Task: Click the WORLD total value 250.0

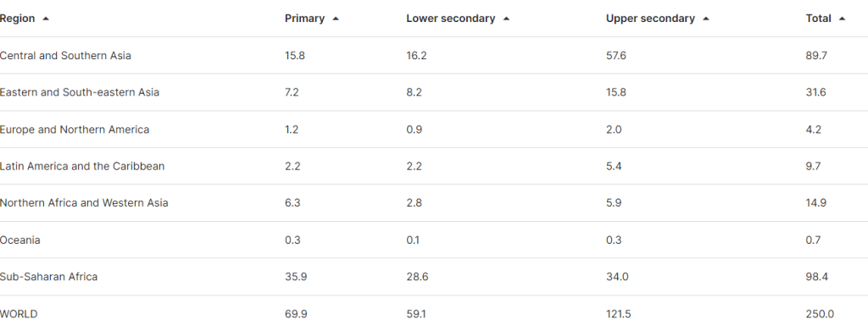Action: [x=820, y=314]
